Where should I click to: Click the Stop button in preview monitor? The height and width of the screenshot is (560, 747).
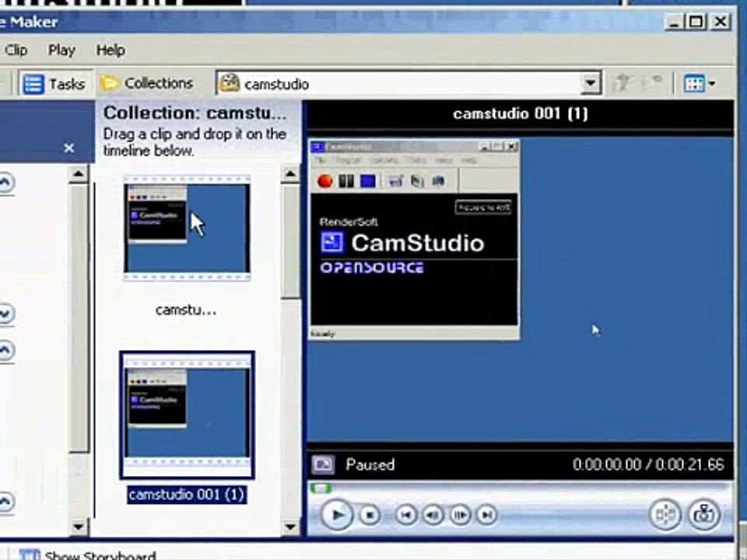pos(369,515)
